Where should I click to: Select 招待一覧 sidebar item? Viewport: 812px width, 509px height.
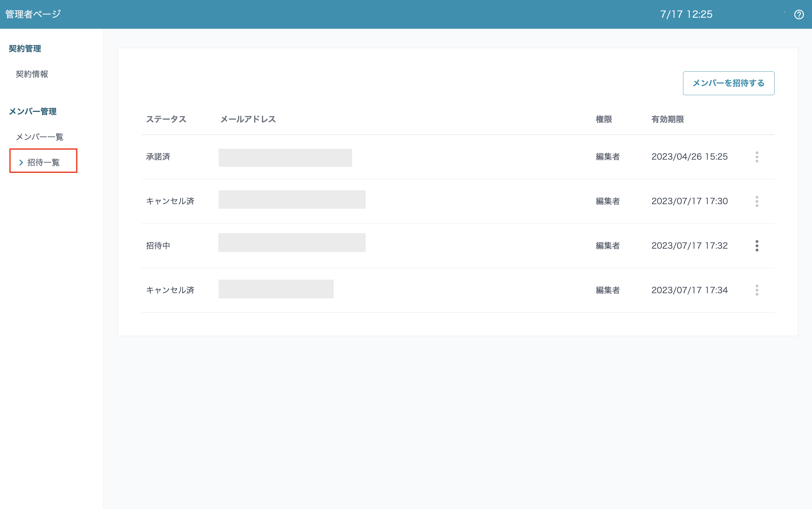pos(44,163)
